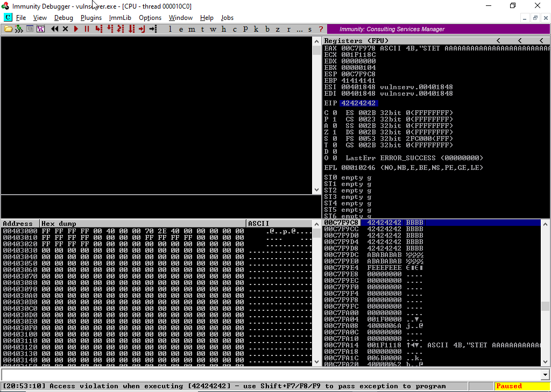
Task: Click into the command input field
Action: (x=269, y=375)
